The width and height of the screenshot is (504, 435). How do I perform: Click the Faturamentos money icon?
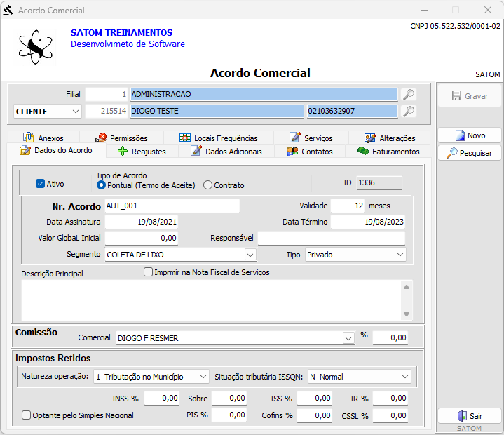pos(362,151)
